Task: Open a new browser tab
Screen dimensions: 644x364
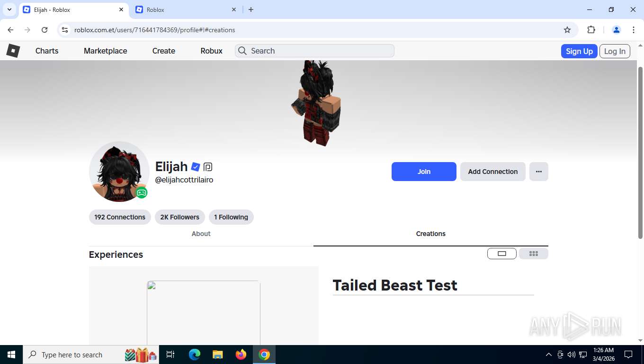Action: 251,9
